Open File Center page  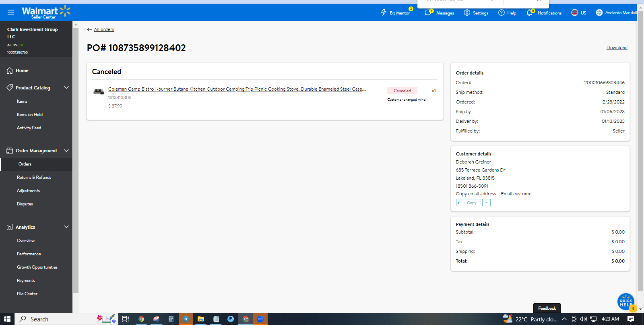click(27, 294)
